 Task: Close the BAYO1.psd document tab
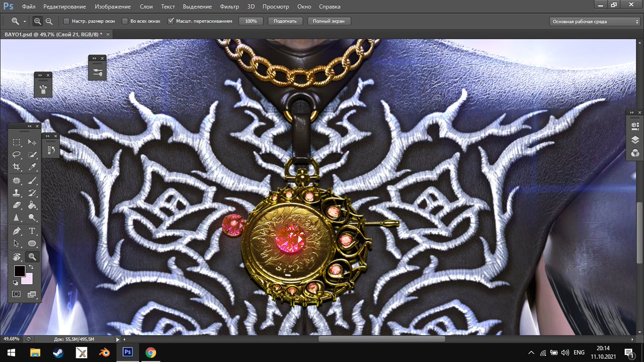108,34
